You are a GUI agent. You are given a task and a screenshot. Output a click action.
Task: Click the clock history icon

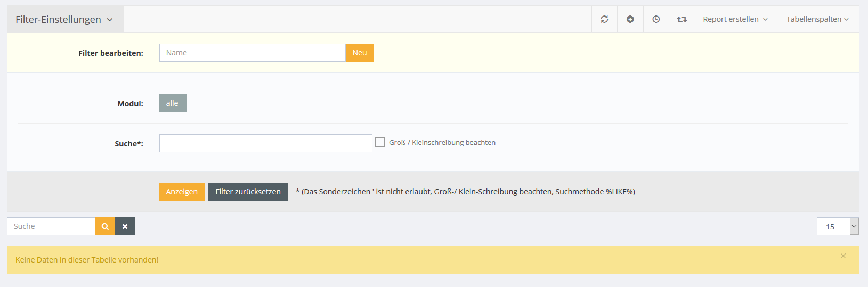[656, 19]
